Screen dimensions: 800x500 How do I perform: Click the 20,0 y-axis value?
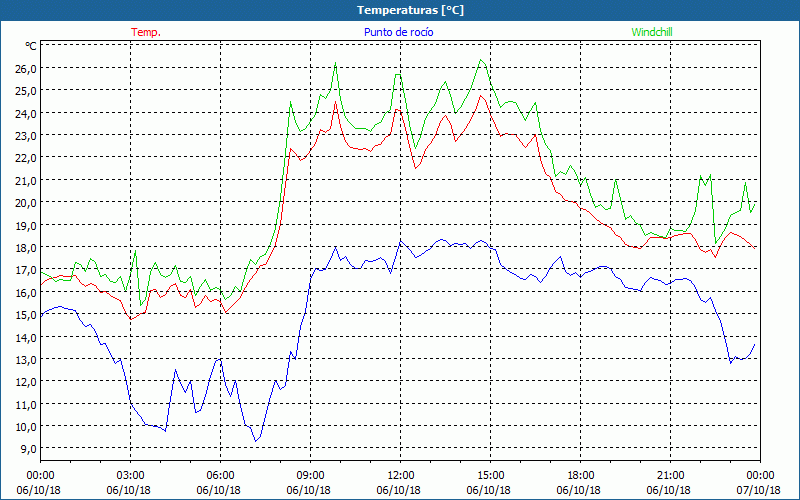coord(27,203)
